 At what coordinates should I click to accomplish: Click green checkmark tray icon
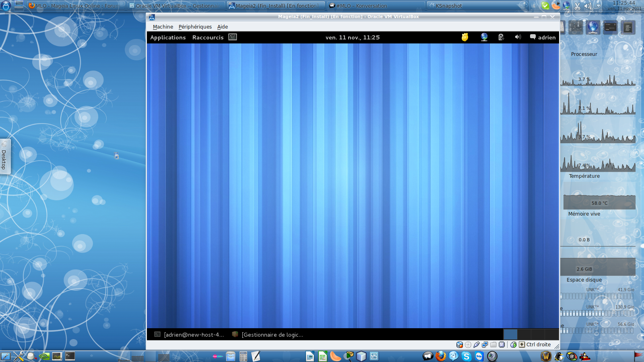[x=545, y=6]
